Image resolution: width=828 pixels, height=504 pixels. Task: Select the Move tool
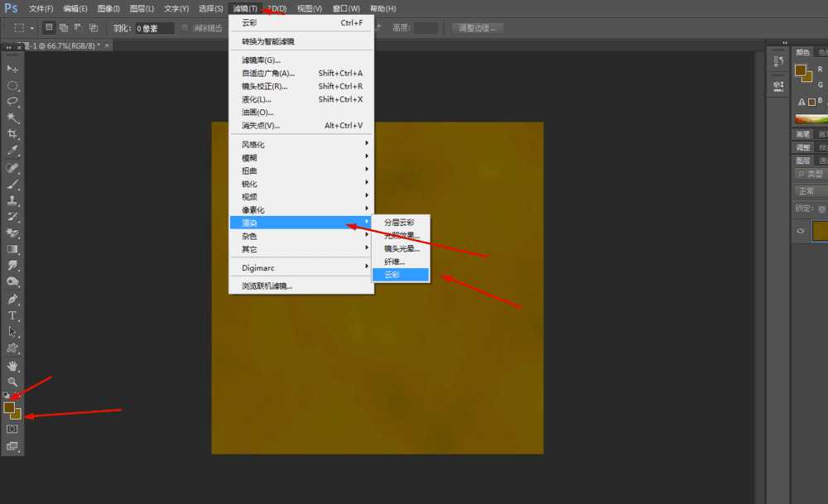pyautogui.click(x=11, y=68)
